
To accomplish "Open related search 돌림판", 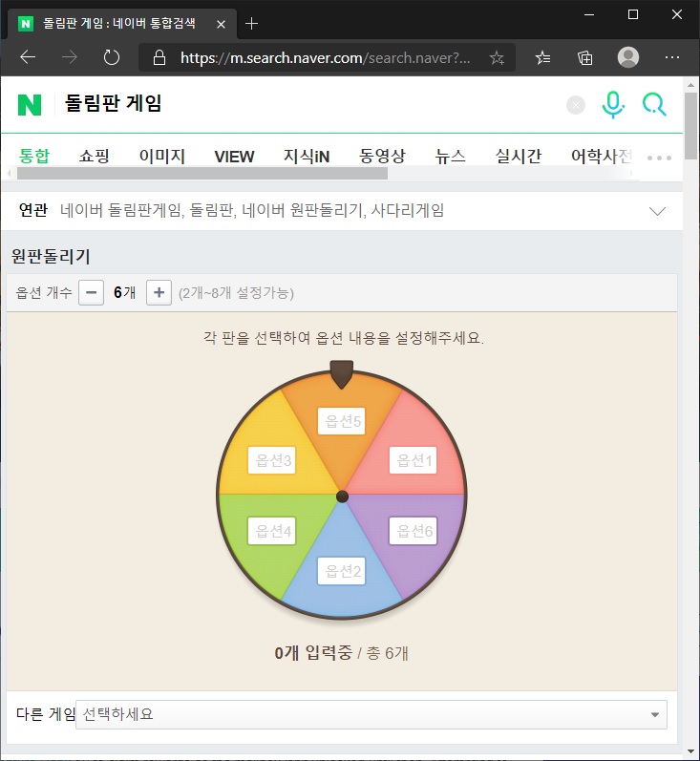I will click(213, 210).
